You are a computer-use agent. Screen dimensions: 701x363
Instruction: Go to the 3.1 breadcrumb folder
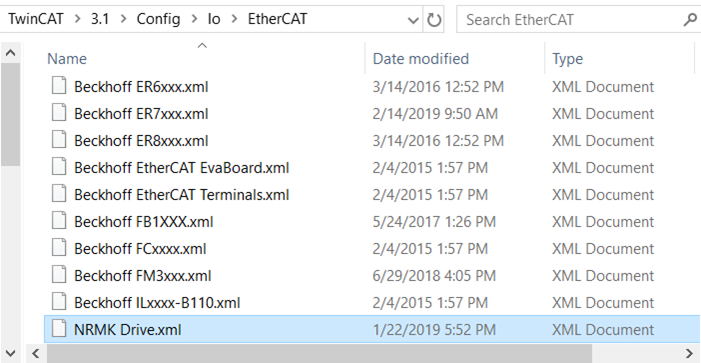(x=100, y=19)
